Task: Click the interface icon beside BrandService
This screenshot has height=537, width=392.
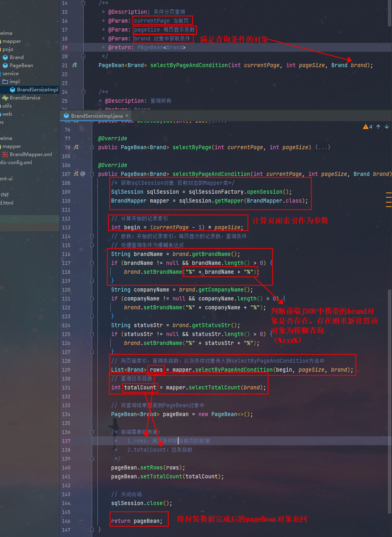Action: click(5, 97)
